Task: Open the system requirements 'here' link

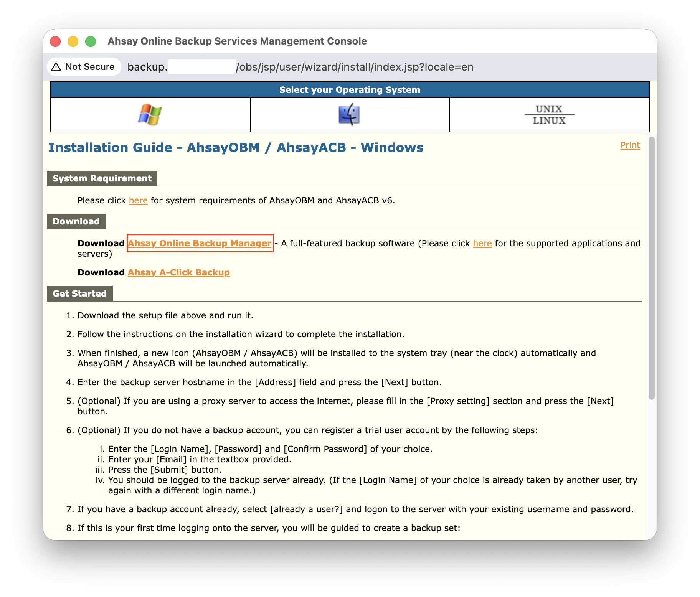Action: coord(138,200)
